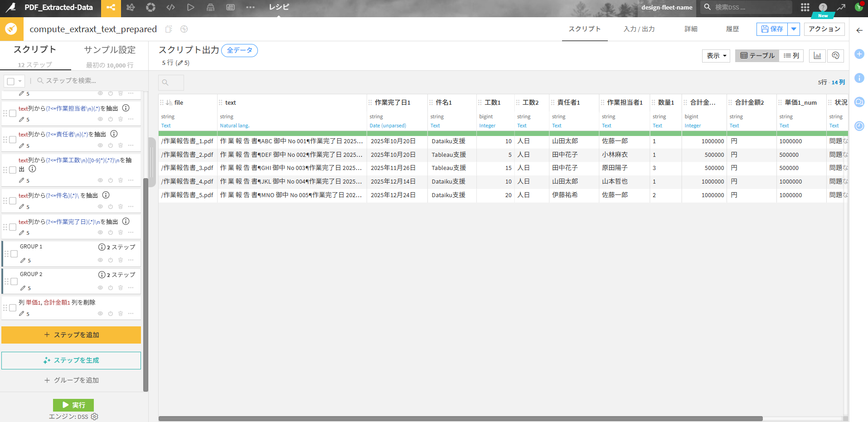Open the charts view icon beside 列 button
Image resolution: width=868 pixels, height=422 pixels.
click(817, 55)
